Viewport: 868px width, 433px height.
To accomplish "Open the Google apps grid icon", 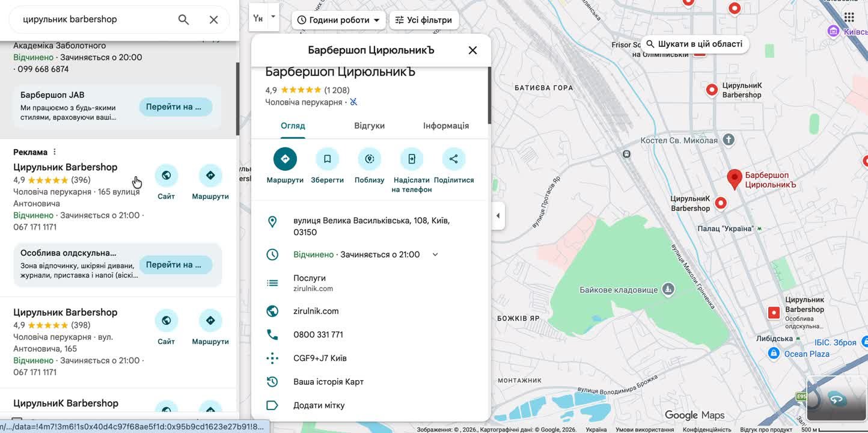I will pyautogui.click(x=849, y=17).
